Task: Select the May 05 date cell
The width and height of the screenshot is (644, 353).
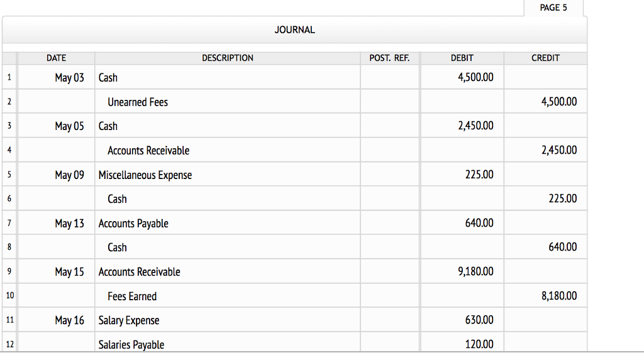Action: [x=56, y=126]
